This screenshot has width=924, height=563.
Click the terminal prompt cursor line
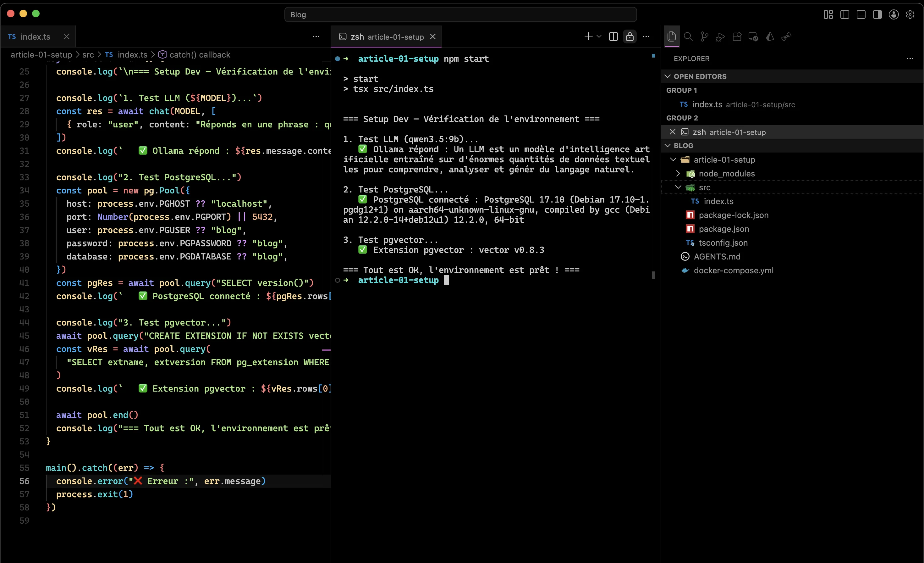[446, 280]
